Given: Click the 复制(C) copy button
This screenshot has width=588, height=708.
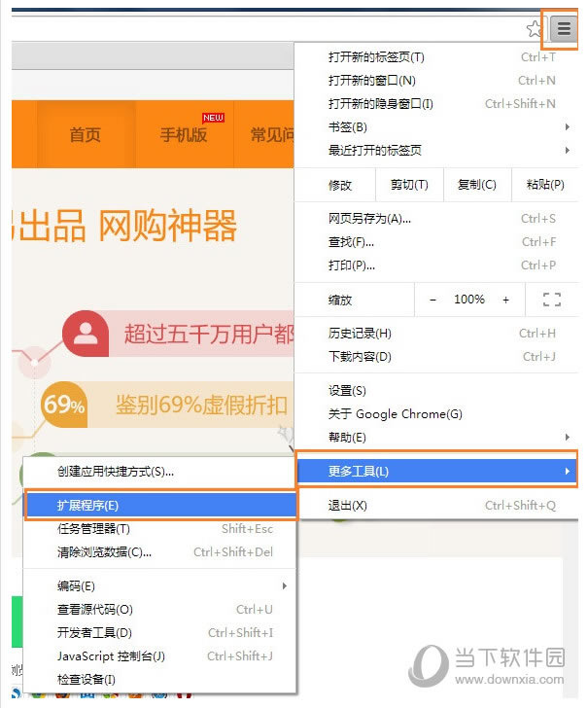Looking at the screenshot, I should click(476, 185).
